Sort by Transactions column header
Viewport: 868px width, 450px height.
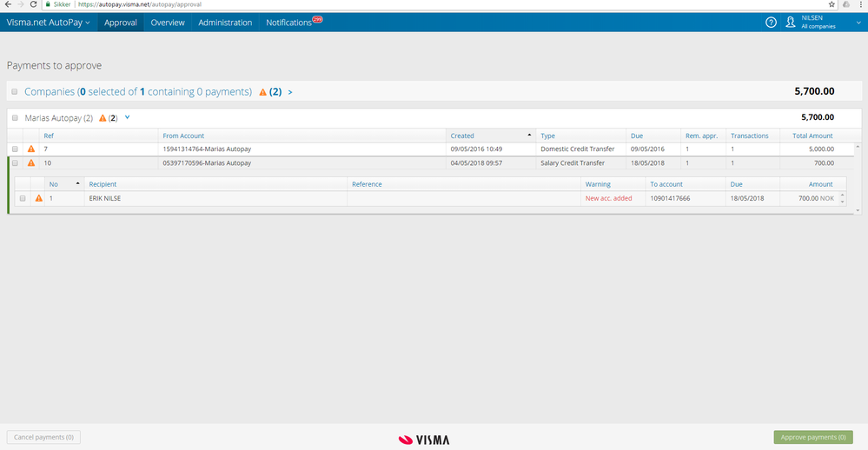(x=750, y=136)
